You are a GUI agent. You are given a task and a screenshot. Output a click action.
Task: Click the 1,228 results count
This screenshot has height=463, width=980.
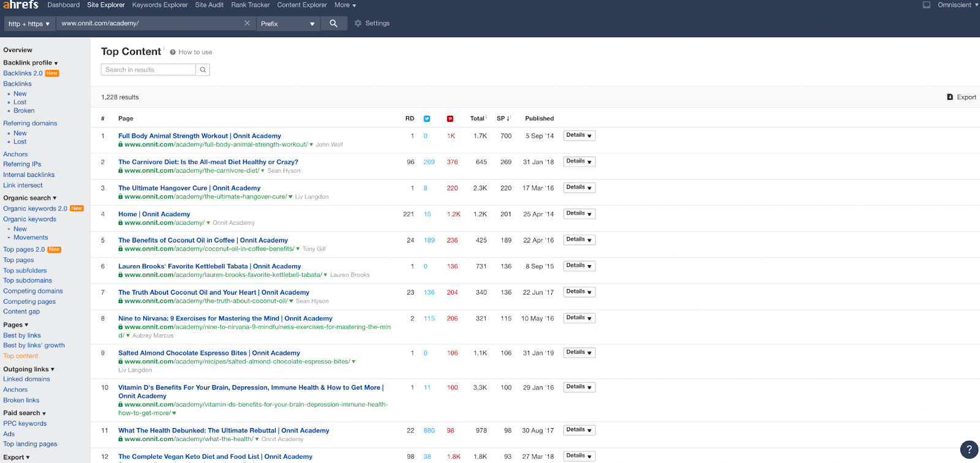[x=120, y=97]
